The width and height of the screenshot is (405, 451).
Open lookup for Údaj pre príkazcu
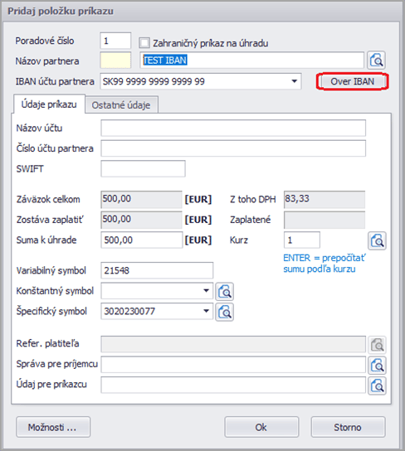click(377, 386)
